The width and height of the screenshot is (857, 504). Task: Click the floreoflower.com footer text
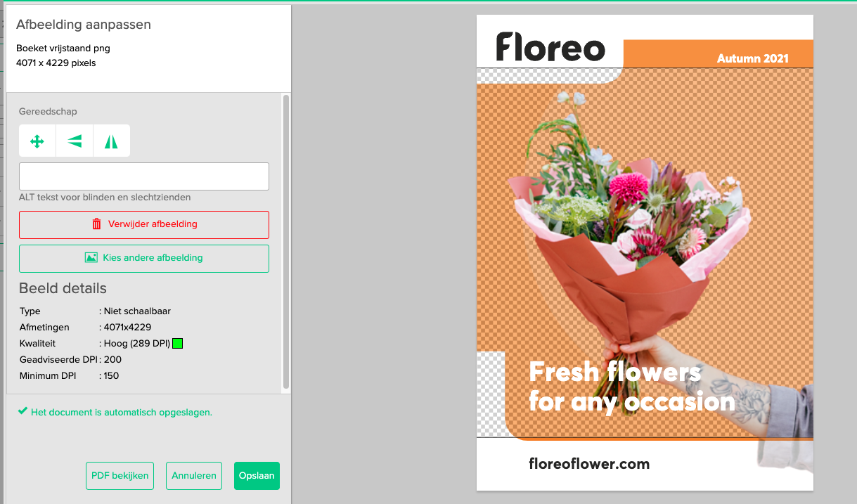(589, 464)
